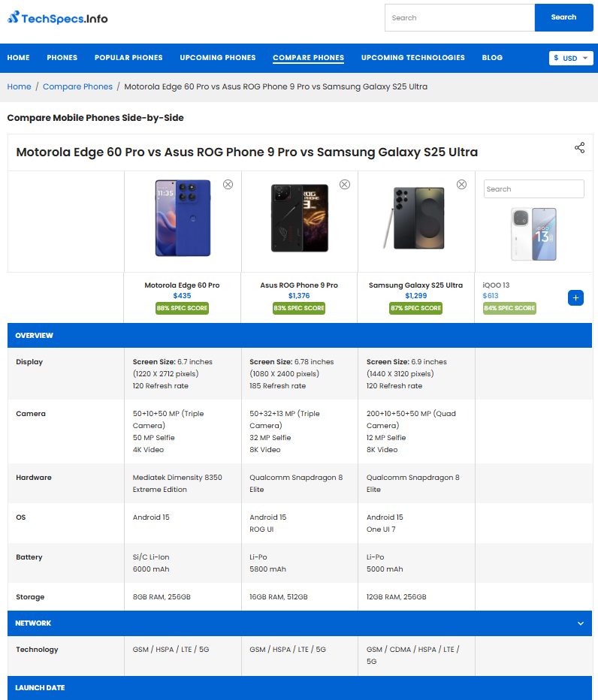The image size is (598, 700).
Task: Click the TechSpecs.Info logo
Action: 58,18
